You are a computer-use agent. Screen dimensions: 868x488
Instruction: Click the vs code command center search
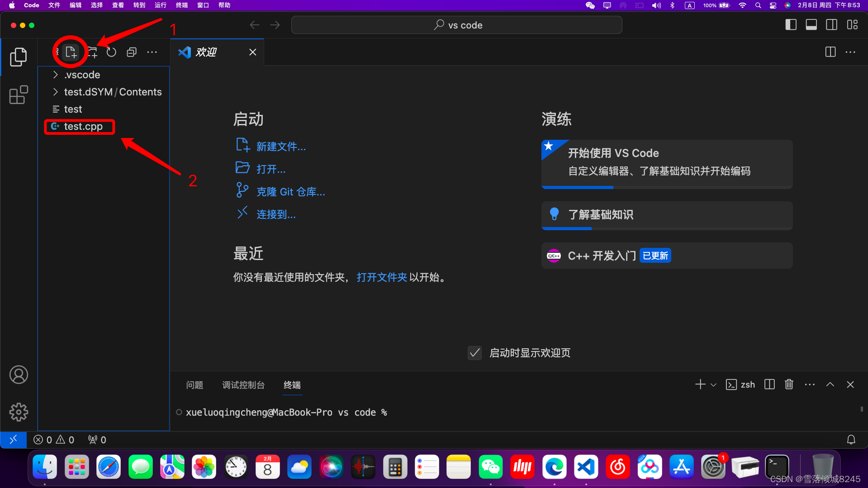tap(456, 25)
